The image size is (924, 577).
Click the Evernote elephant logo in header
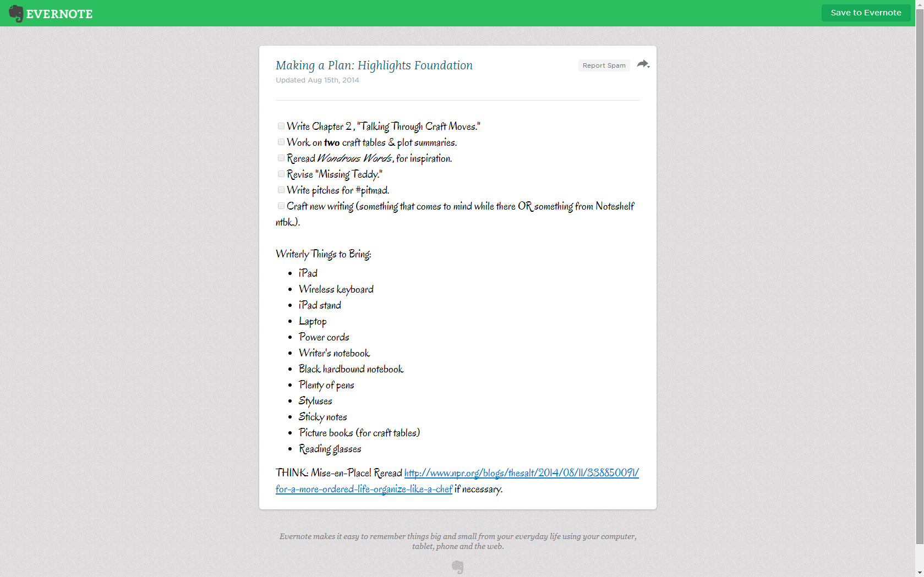(16, 13)
